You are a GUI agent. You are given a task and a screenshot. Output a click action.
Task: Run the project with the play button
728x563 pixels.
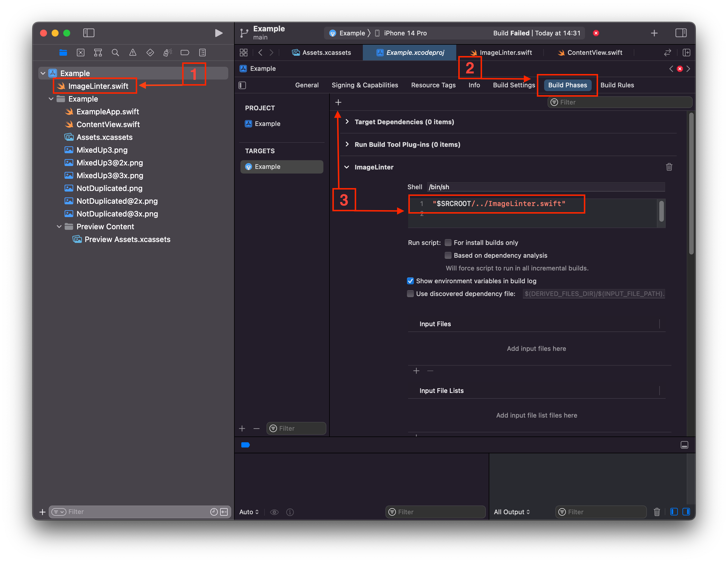pos(219,33)
